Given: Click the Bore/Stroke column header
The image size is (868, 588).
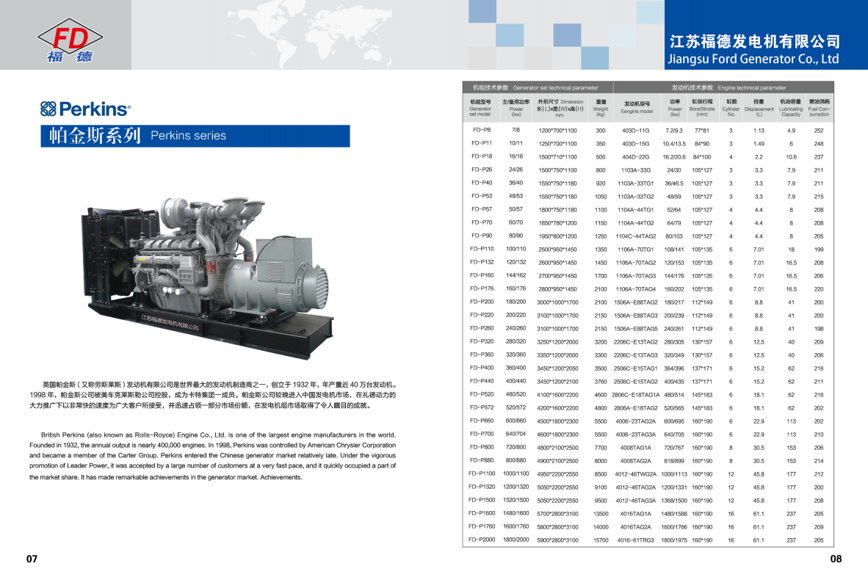Looking at the screenshot, I should point(702,108).
